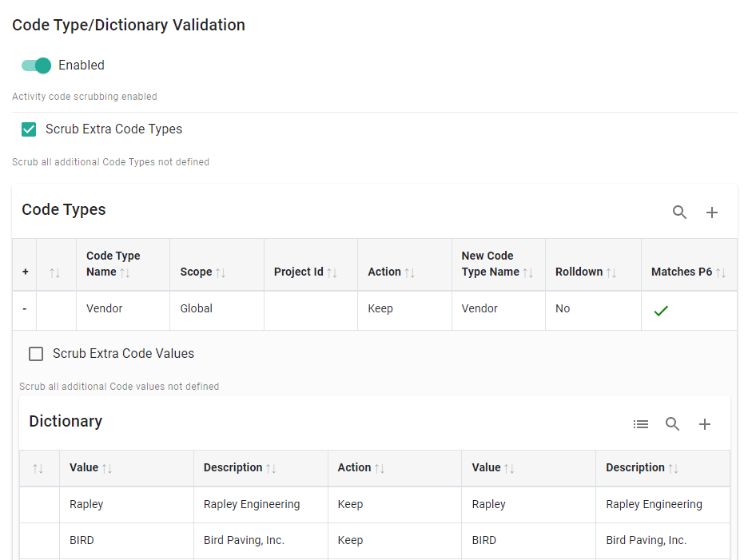
Task: Select the Bird Paving, Inc. description
Action: point(244,541)
